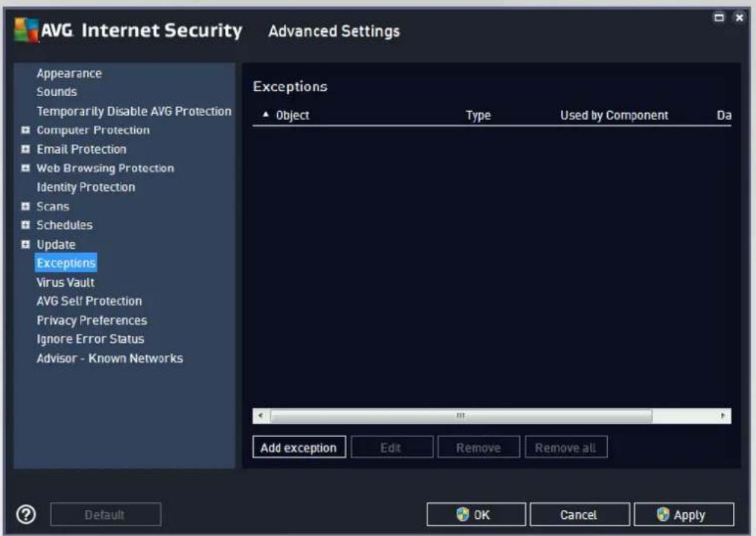Sort by the Object column header
This screenshot has width=756, height=536.
292,115
